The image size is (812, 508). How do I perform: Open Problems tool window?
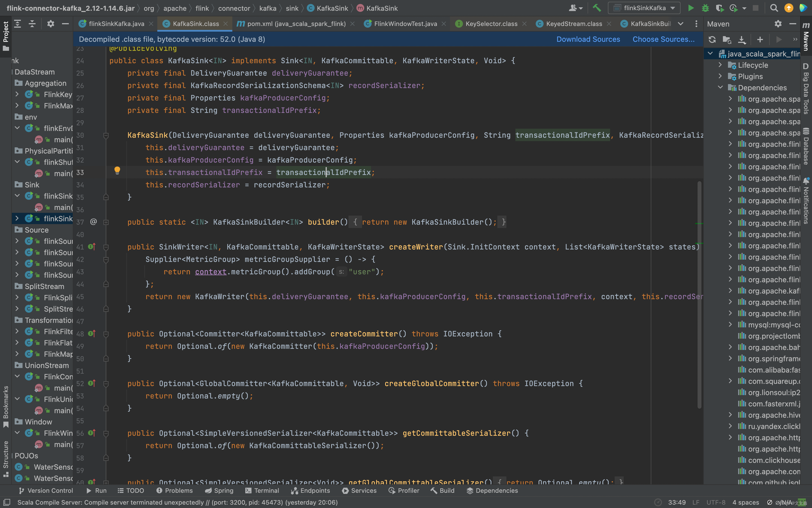175,491
